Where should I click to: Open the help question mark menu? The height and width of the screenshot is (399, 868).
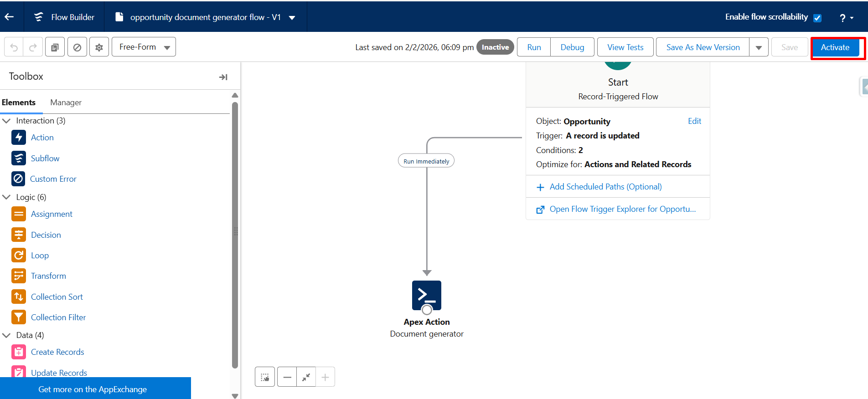pyautogui.click(x=846, y=18)
